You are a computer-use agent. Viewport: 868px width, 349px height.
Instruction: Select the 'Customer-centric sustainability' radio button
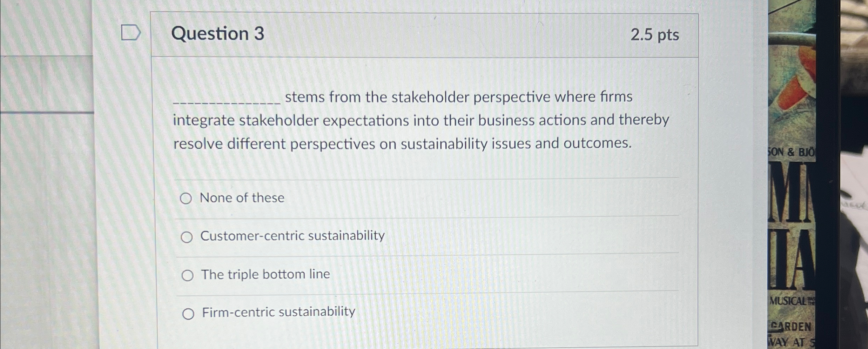coord(187,237)
